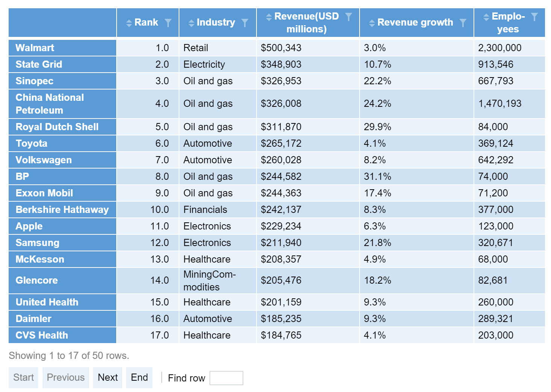Click the Rank column header label

click(146, 23)
